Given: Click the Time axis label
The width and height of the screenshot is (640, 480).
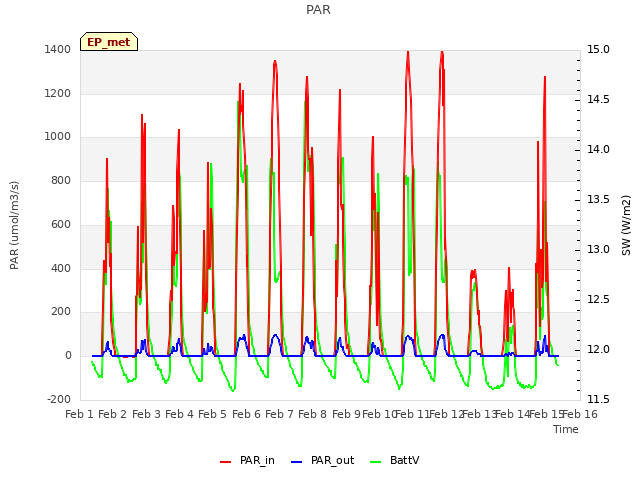Looking at the screenshot, I should [566, 429].
